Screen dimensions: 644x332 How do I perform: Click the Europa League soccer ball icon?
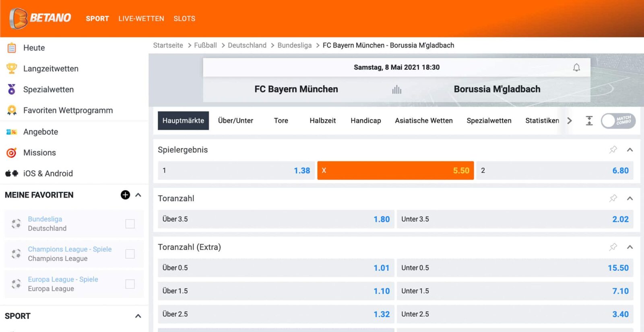(16, 284)
